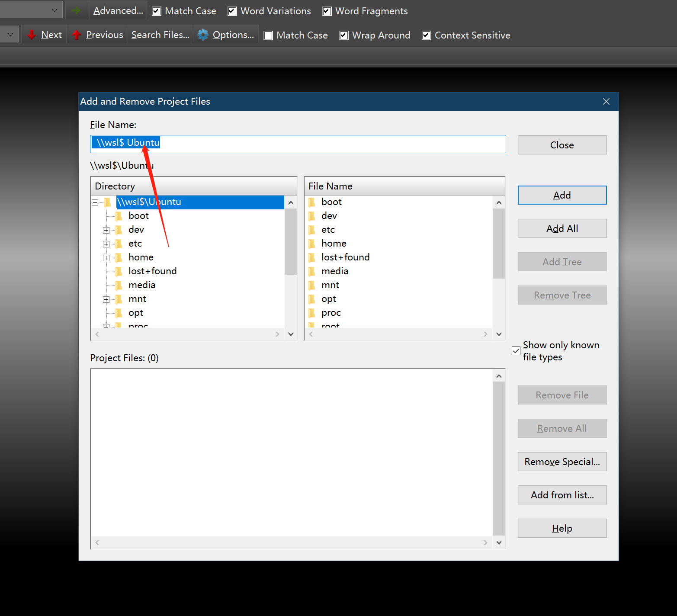Image resolution: width=677 pixels, height=616 pixels.
Task: Click the Options gear icon
Action: 202,35
